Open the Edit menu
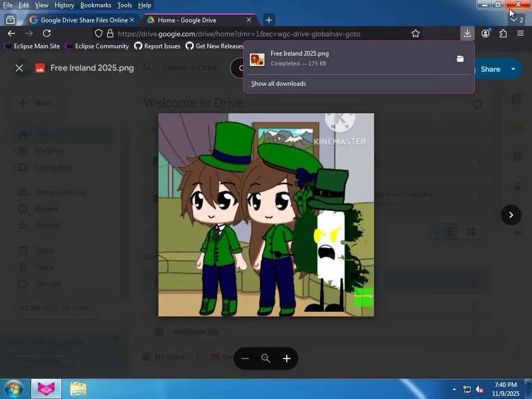The width and height of the screenshot is (532, 399). tap(23, 5)
